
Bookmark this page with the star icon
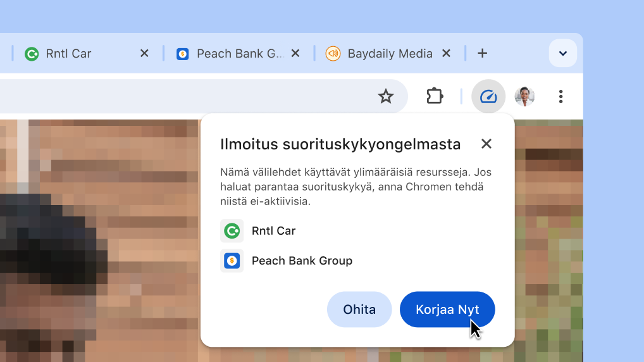pos(386,97)
